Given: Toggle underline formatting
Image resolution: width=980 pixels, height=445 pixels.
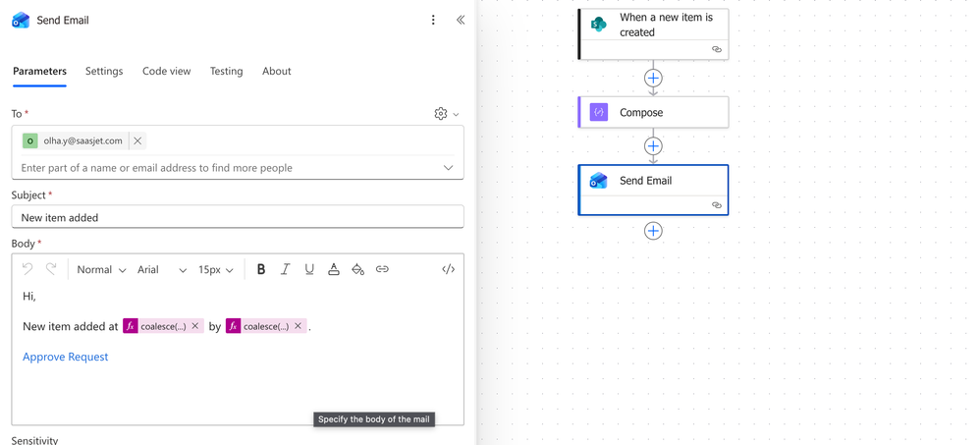Looking at the screenshot, I should [308, 269].
